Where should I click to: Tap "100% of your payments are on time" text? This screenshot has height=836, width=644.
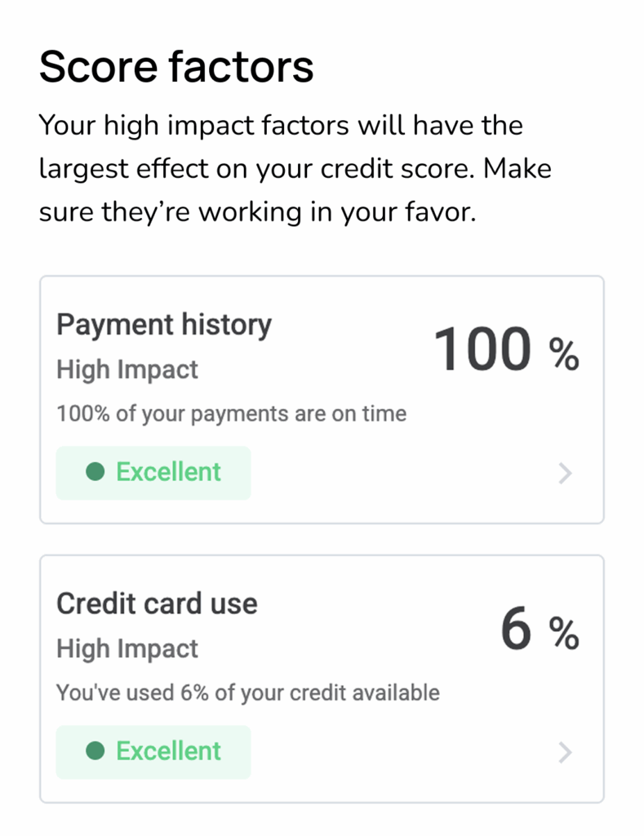coord(231,414)
